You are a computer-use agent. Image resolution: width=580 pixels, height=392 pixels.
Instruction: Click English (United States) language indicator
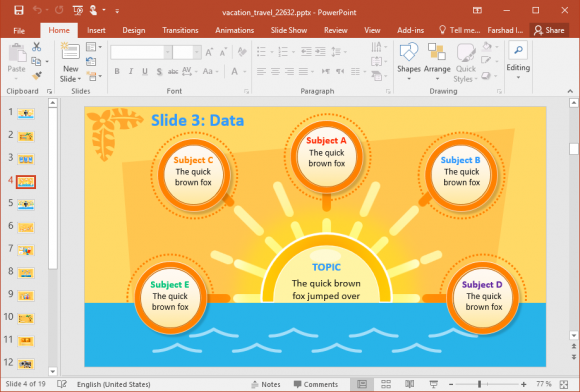pos(114,384)
